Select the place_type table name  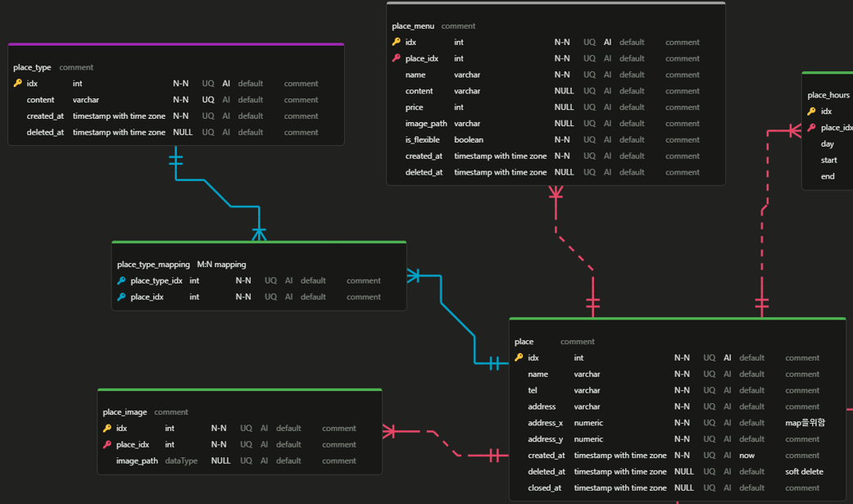(x=32, y=67)
